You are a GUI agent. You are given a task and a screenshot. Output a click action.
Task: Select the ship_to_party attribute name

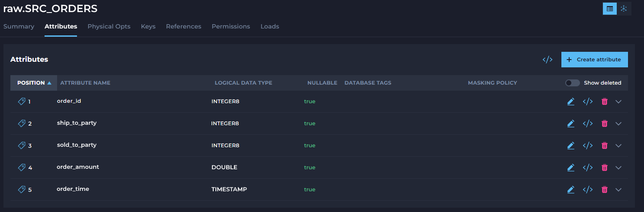point(77,123)
